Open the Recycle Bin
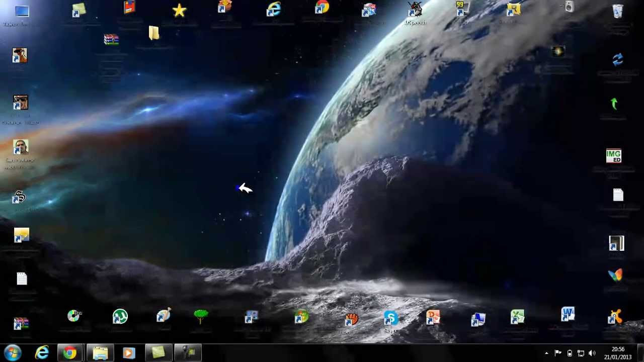Screen dimensions: 644x362 pyautogui.click(x=618, y=11)
